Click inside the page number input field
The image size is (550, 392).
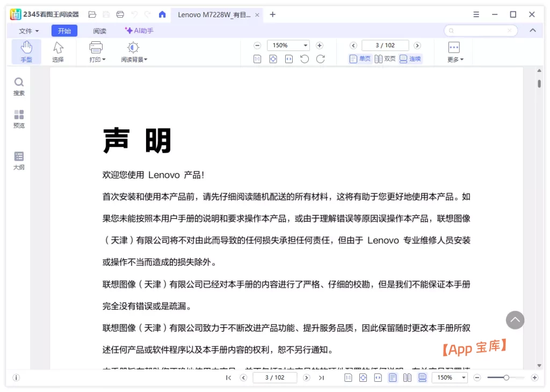pos(385,45)
